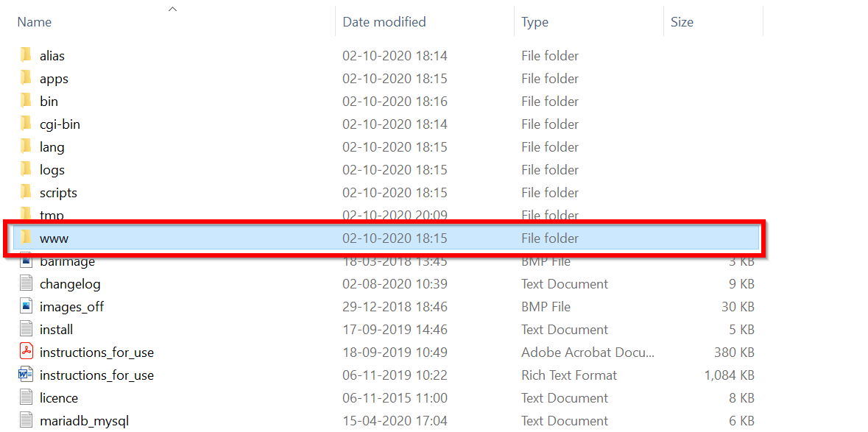
Task: Click the mariadb_mysql text document icon
Action: click(x=26, y=420)
